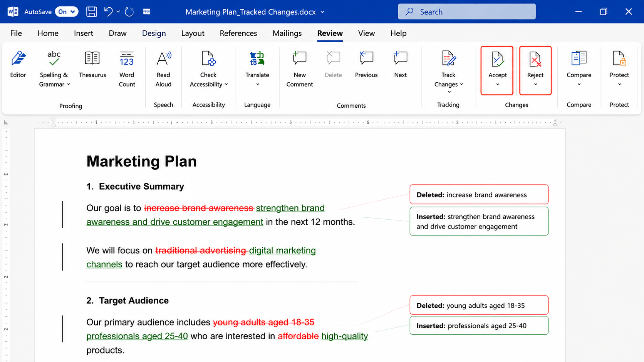Click the 'Marketing Plan' title heading

(x=141, y=161)
